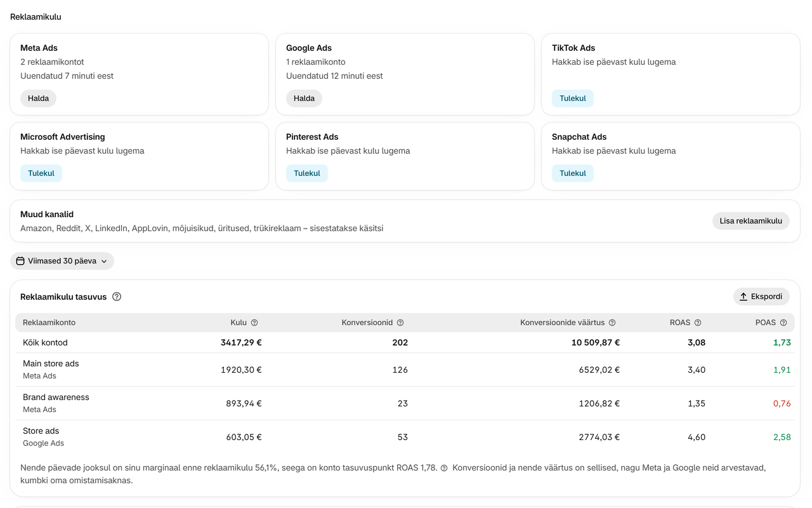This screenshot has width=812, height=508.
Task: Click Konversioonide väärtus column help icon
Action: pos(612,323)
